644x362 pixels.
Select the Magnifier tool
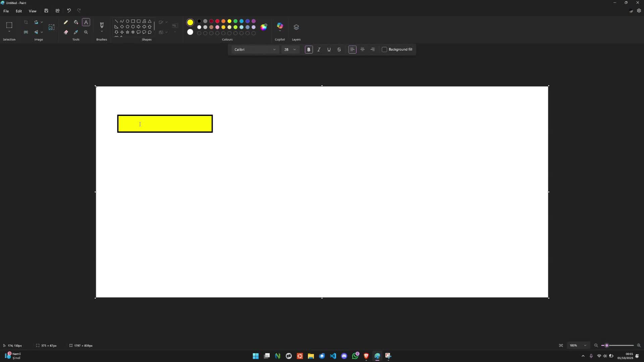pos(86,32)
